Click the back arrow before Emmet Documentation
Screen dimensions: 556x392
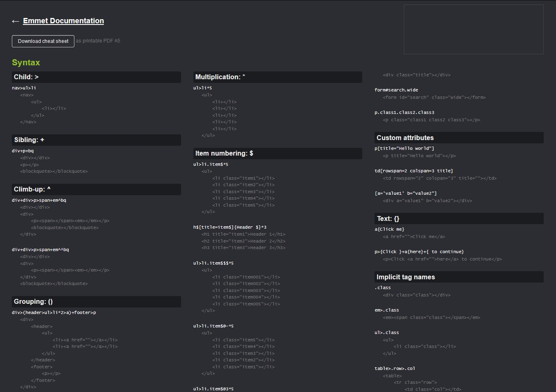click(x=16, y=21)
